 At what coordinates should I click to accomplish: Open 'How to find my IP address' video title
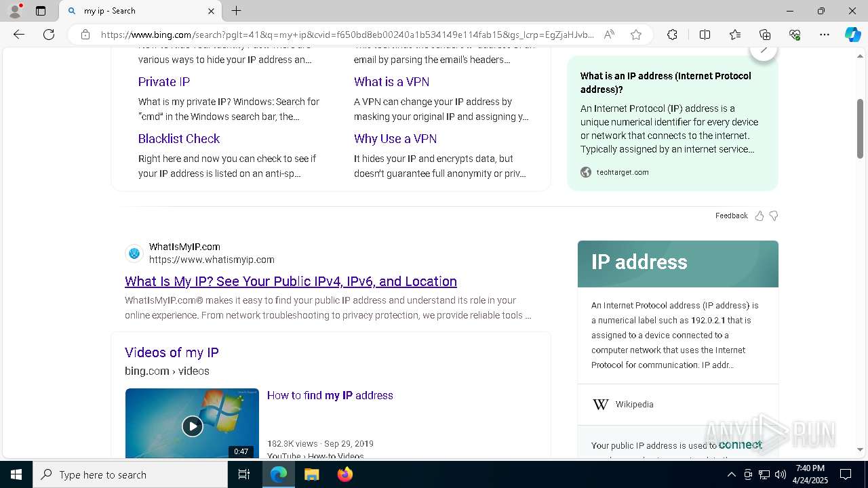tap(330, 395)
